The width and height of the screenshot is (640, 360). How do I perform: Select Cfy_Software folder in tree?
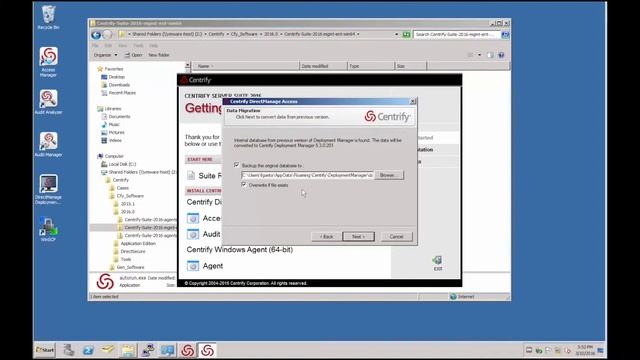pyautogui.click(x=127, y=196)
